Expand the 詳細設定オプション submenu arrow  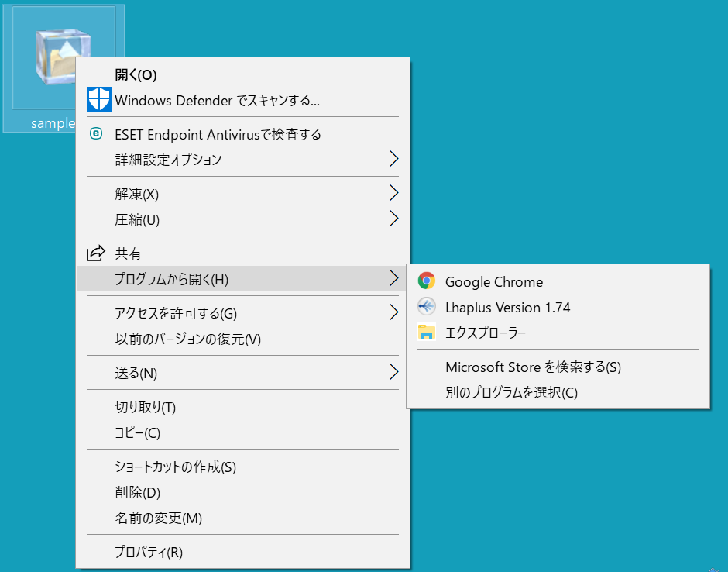point(393,159)
